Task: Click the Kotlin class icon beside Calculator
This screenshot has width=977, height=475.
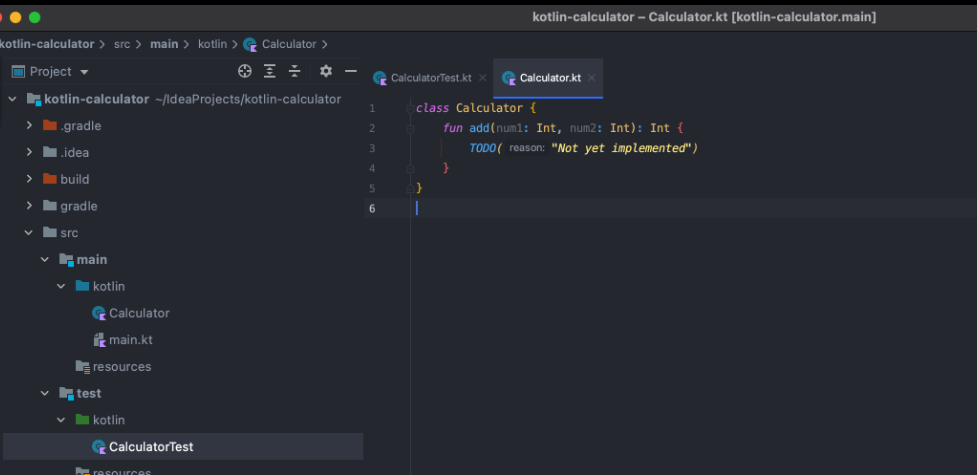Action: [99, 313]
